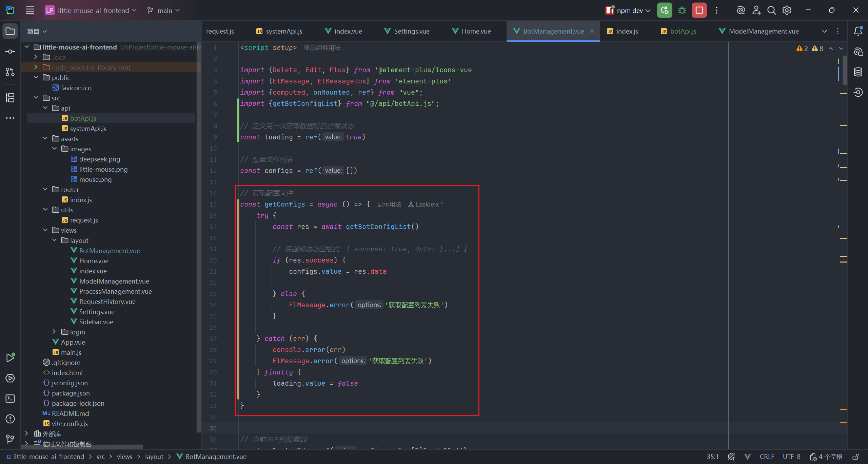This screenshot has height=464, width=868.
Task: Open Sidebar.vue in the project tree
Action: coord(96,322)
